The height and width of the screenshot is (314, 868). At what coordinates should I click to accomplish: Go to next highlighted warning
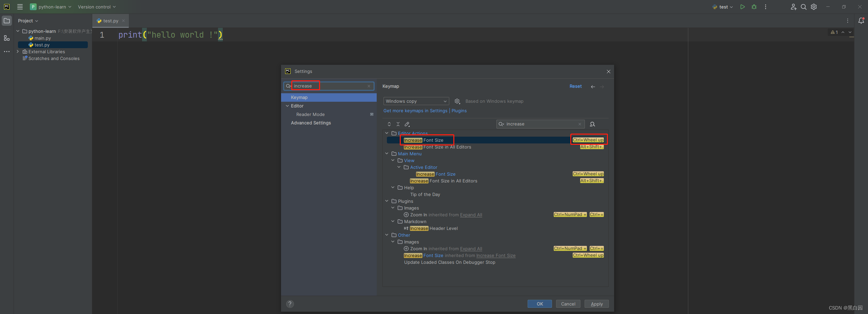[850, 32]
